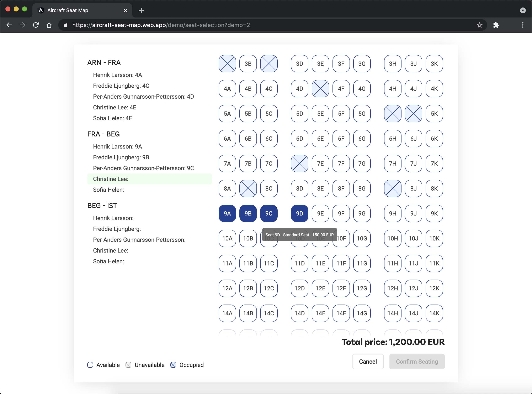Select available seat 9E
This screenshot has width=532, height=394.
(x=320, y=213)
